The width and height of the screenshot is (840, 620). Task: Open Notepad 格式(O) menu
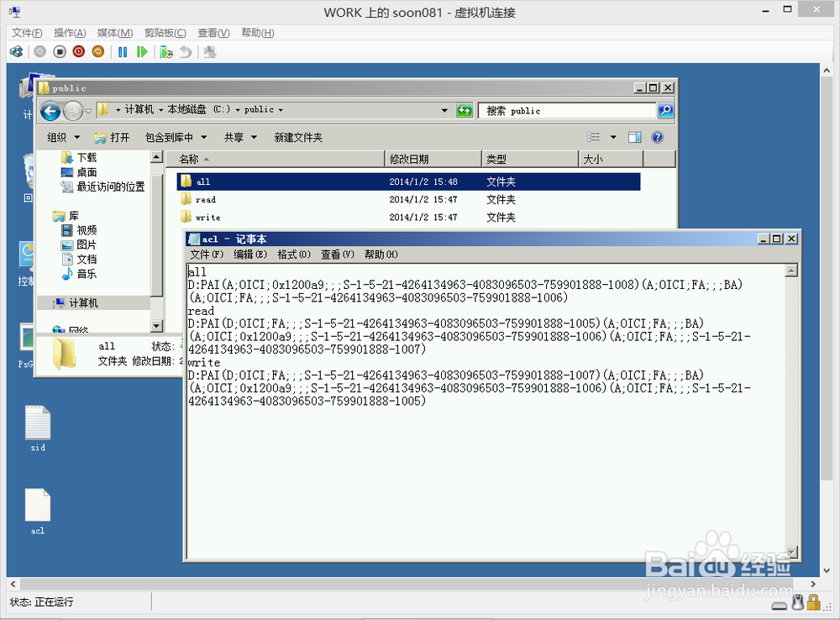[x=294, y=255]
